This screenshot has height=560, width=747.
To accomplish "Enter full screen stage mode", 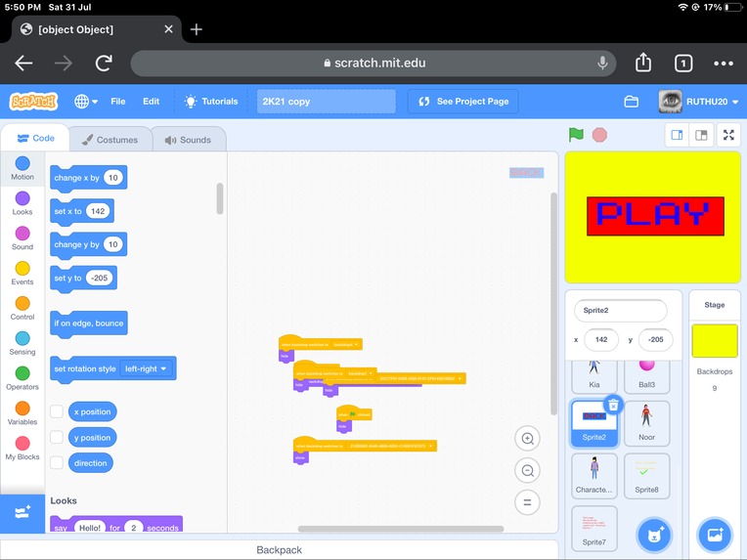I will 728,135.
